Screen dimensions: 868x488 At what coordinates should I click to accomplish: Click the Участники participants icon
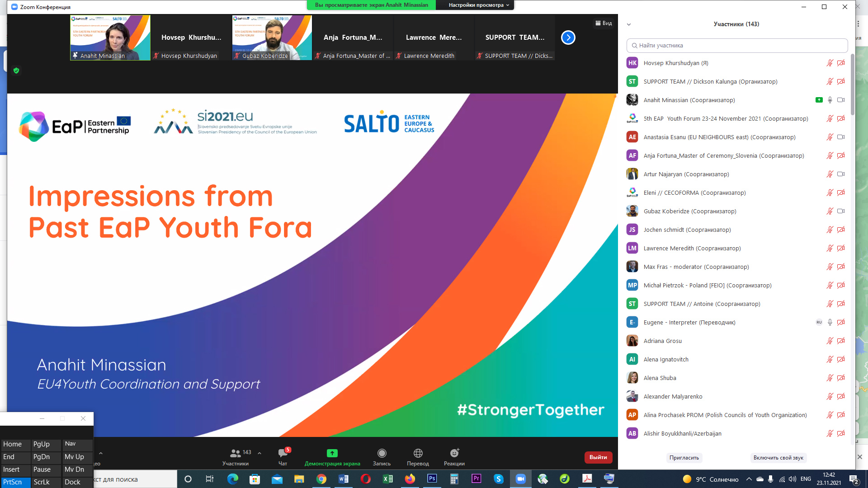coord(236,453)
